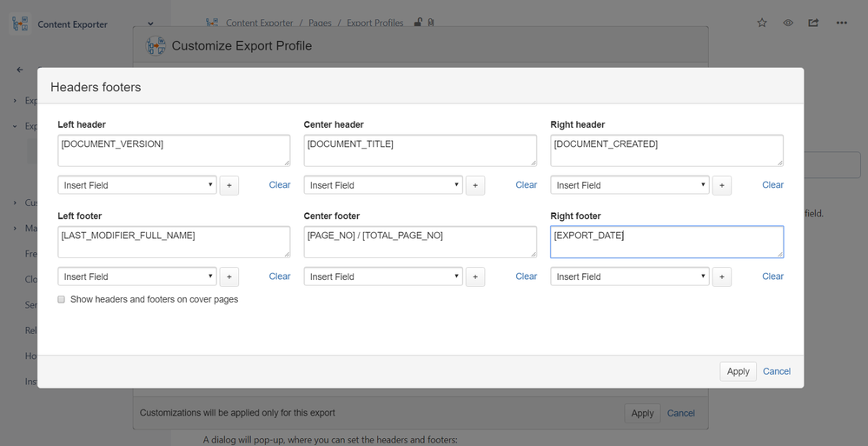Click Apply in Headers footers dialog
868x446 pixels.
tap(738, 371)
